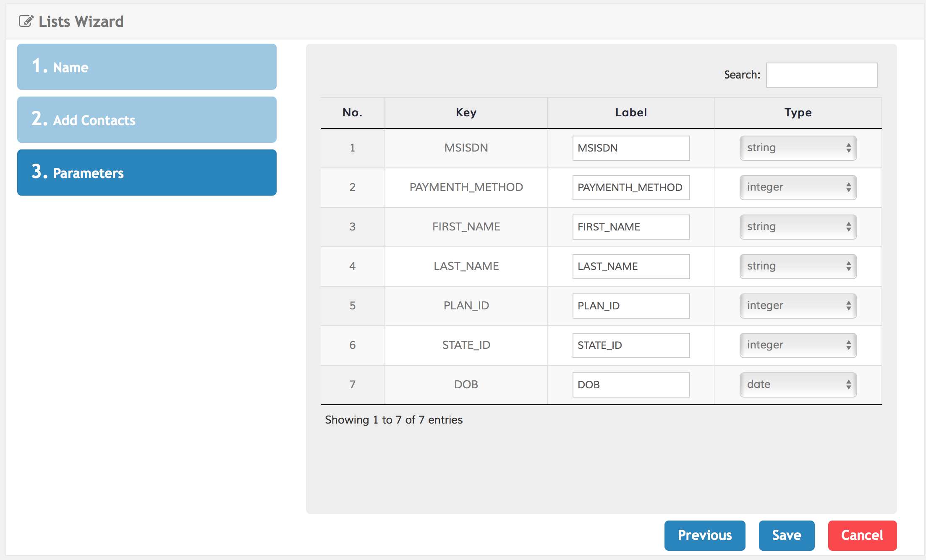
Task: Click the PAYMENTH_METHOD label text box
Action: point(630,187)
